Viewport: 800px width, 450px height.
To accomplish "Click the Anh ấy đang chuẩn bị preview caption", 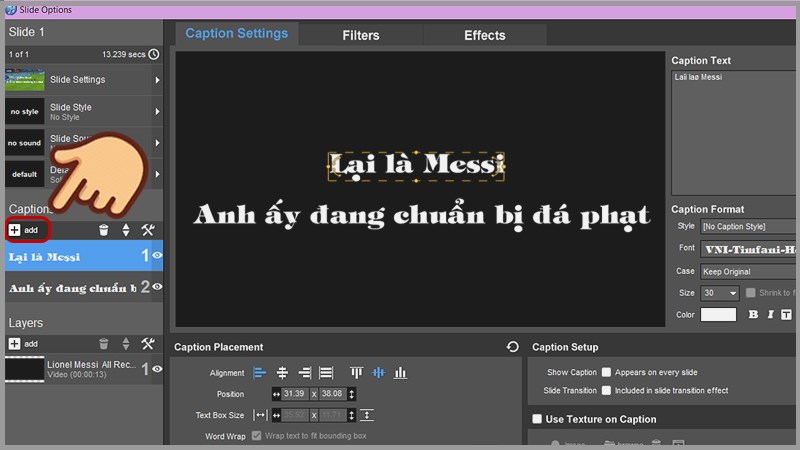I will point(421,215).
